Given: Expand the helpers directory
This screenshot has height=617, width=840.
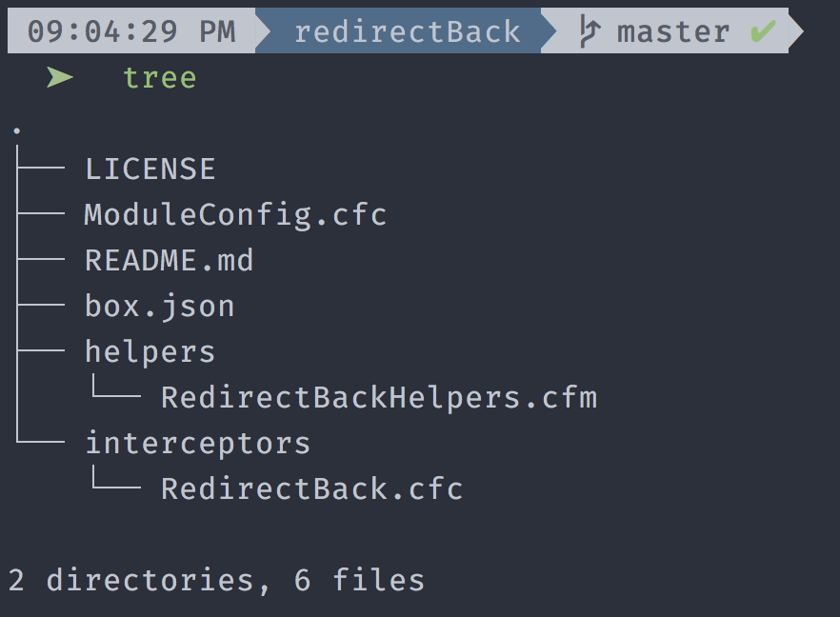Looking at the screenshot, I should click(x=150, y=352).
